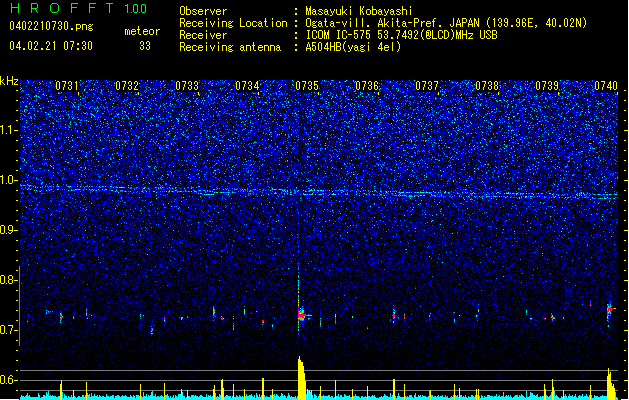This screenshot has width=629, height=400.
Task: Click the 0738 time marker
Action: [x=487, y=86]
